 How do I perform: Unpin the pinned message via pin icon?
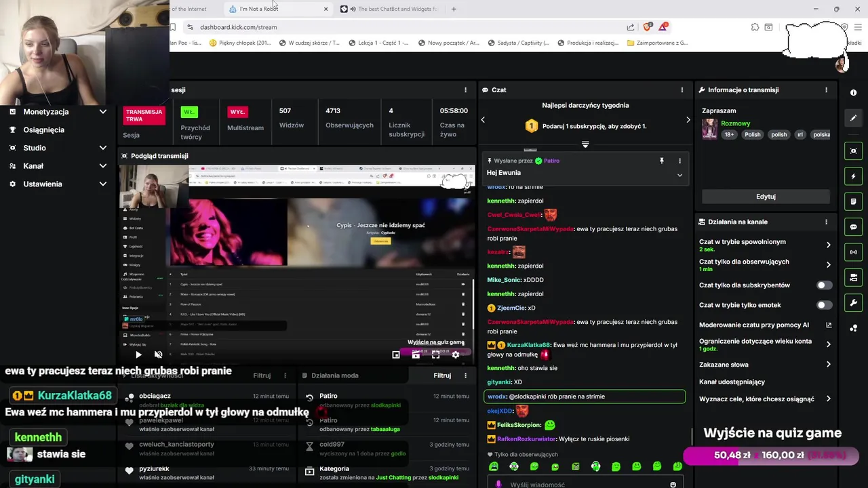click(x=661, y=161)
